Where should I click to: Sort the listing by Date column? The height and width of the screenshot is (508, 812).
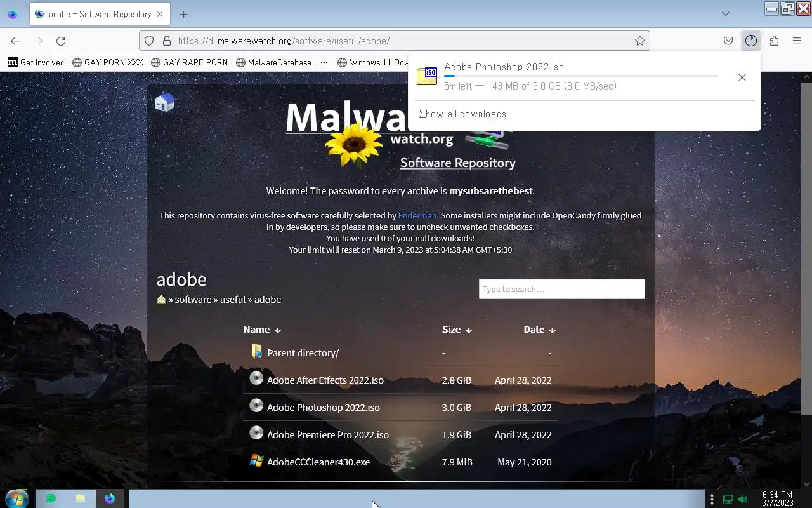(539, 330)
